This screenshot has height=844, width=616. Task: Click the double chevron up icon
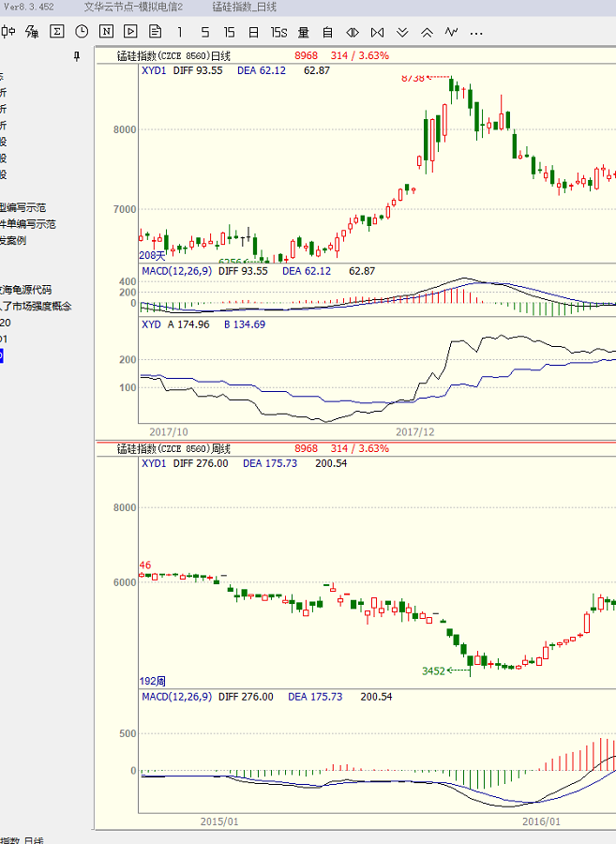point(427,32)
